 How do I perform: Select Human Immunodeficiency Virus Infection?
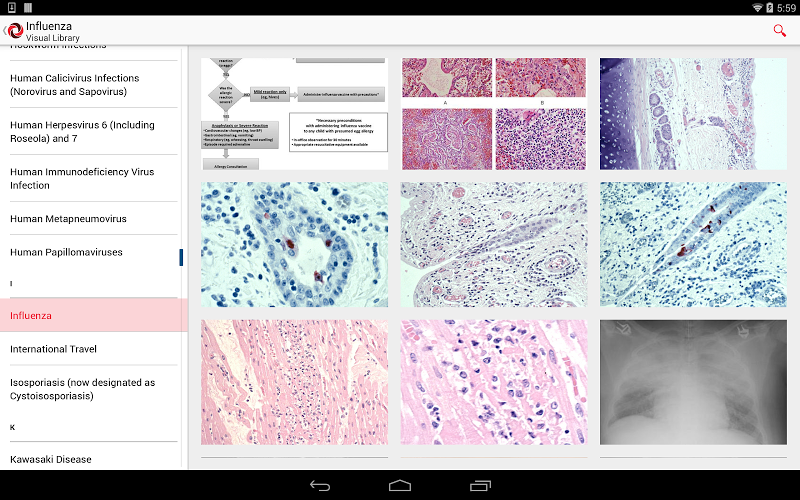coord(93,179)
